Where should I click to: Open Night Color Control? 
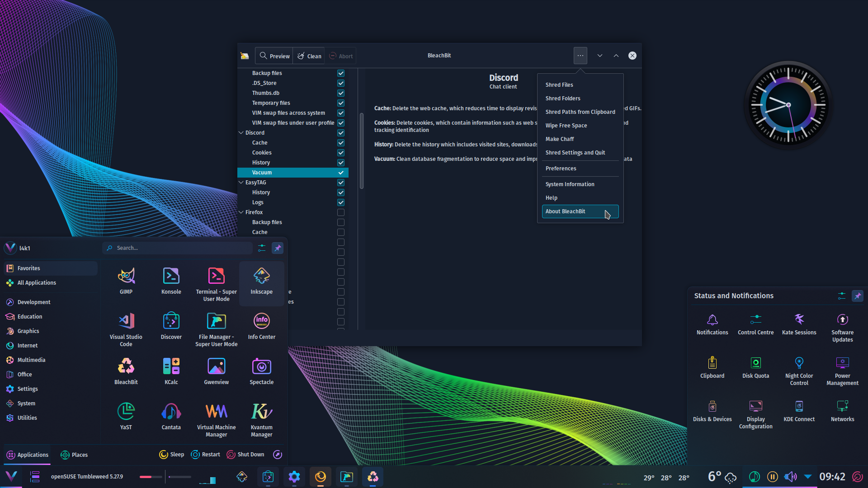799,371
